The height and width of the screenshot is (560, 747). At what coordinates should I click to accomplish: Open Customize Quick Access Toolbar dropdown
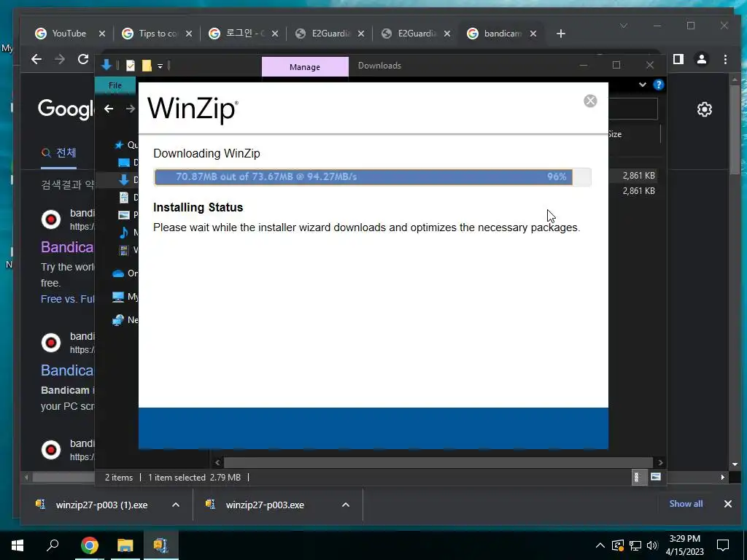pos(160,66)
